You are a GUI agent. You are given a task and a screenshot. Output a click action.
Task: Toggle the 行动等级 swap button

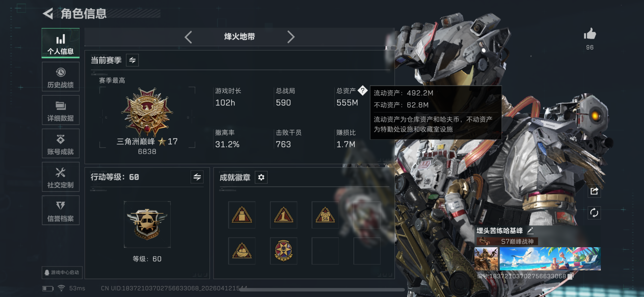click(197, 177)
